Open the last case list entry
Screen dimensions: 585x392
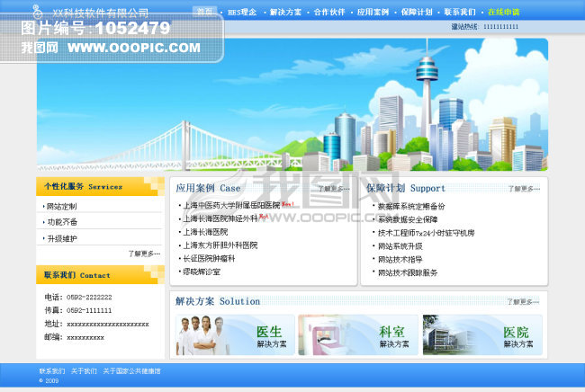click(202, 272)
